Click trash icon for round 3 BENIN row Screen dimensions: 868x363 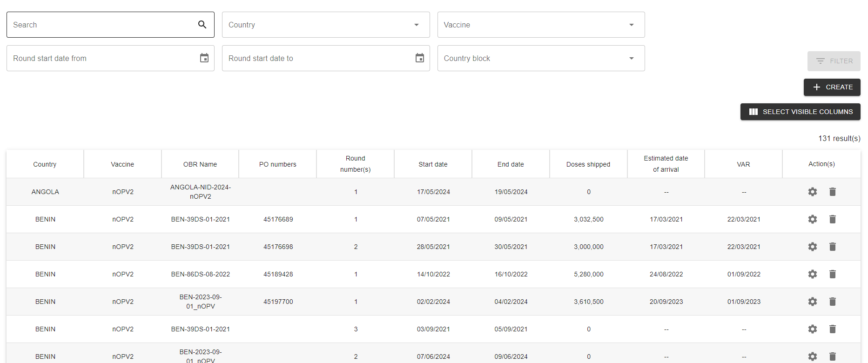[832, 329]
